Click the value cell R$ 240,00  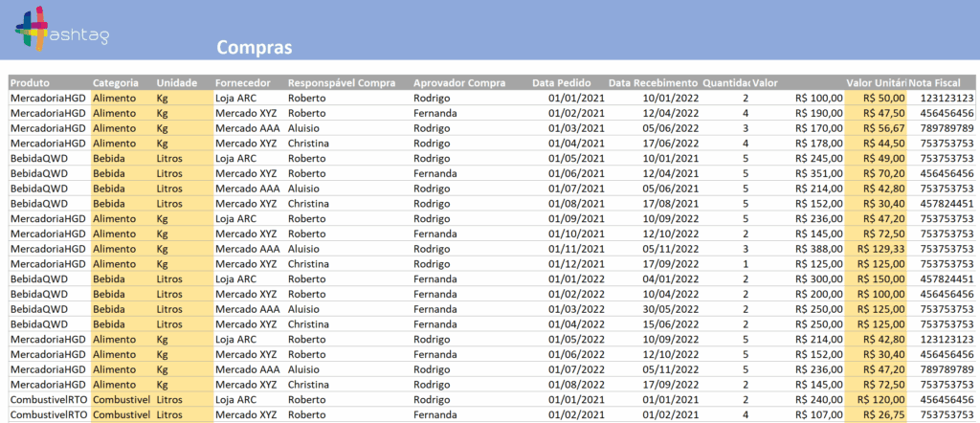click(819, 399)
